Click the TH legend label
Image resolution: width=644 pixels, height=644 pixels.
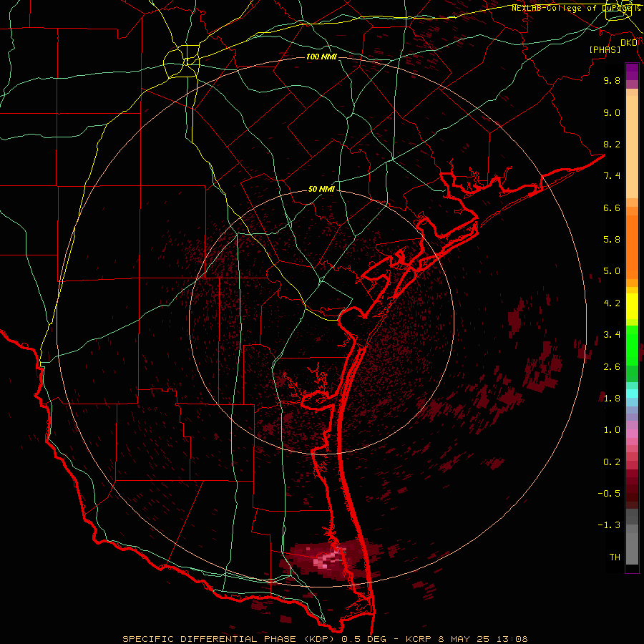click(x=615, y=557)
